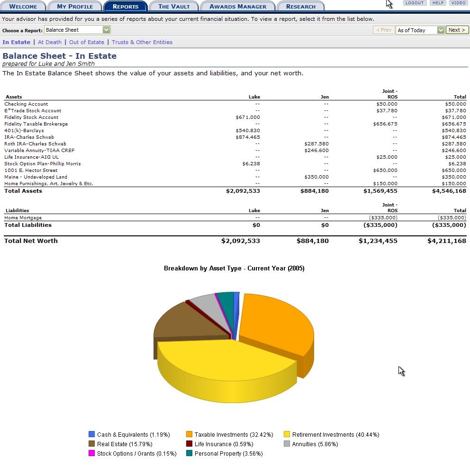
Task: Select the In Estate view link
Action: pyautogui.click(x=17, y=42)
